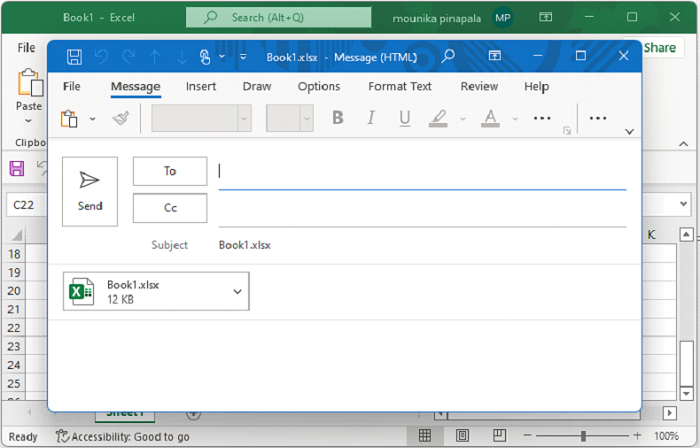The width and height of the screenshot is (700, 448).
Task: Click Accessibility: Good to go status
Action: pos(122,436)
